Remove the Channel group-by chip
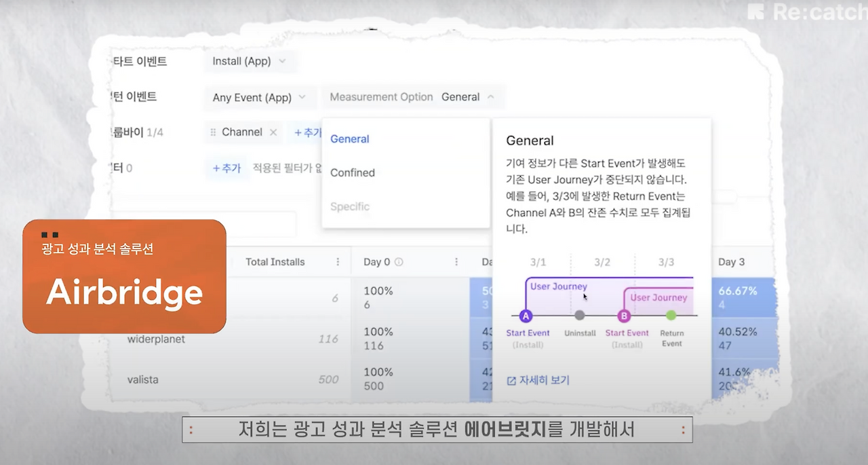 coord(273,132)
